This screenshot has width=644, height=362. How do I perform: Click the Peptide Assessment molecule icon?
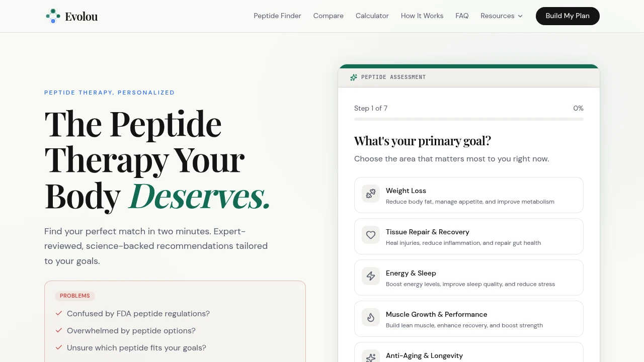(x=354, y=77)
